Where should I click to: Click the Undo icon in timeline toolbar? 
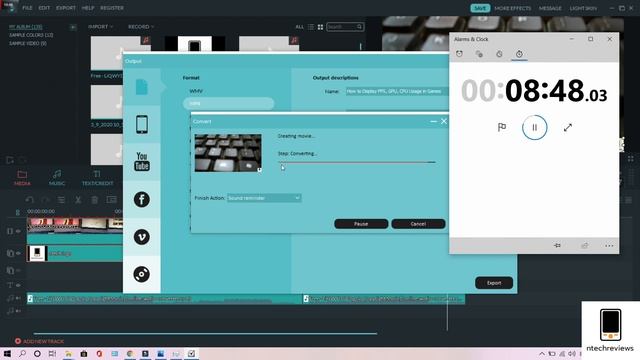(x=29, y=200)
